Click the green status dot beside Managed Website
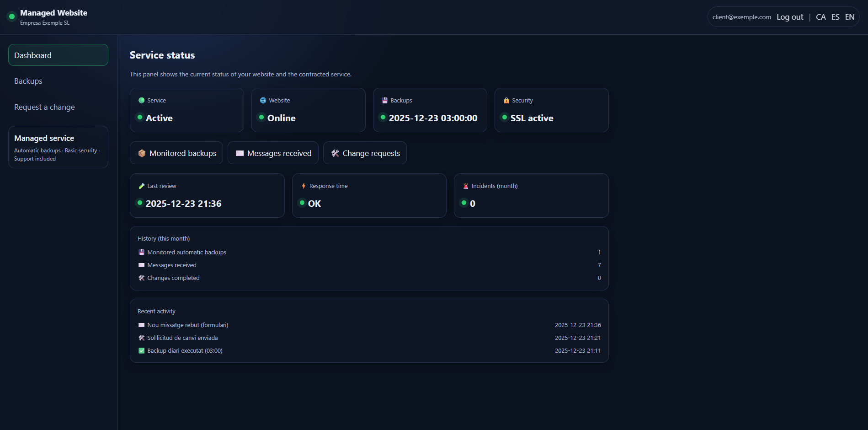This screenshot has height=430, width=868. [12, 17]
